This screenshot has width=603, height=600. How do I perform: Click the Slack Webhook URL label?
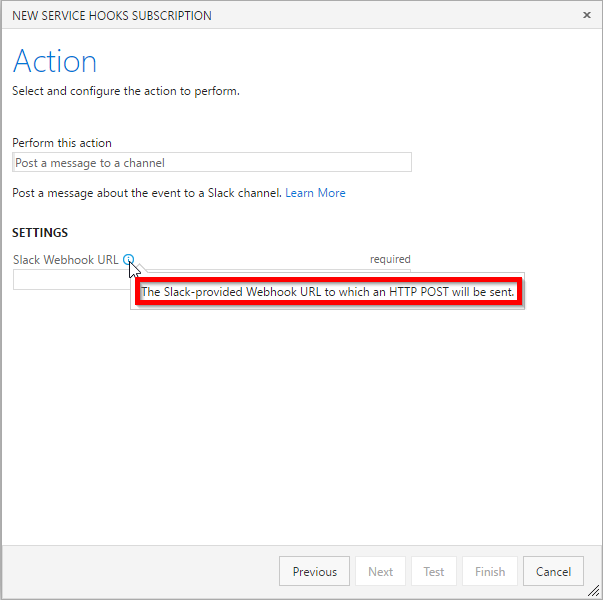(66, 260)
